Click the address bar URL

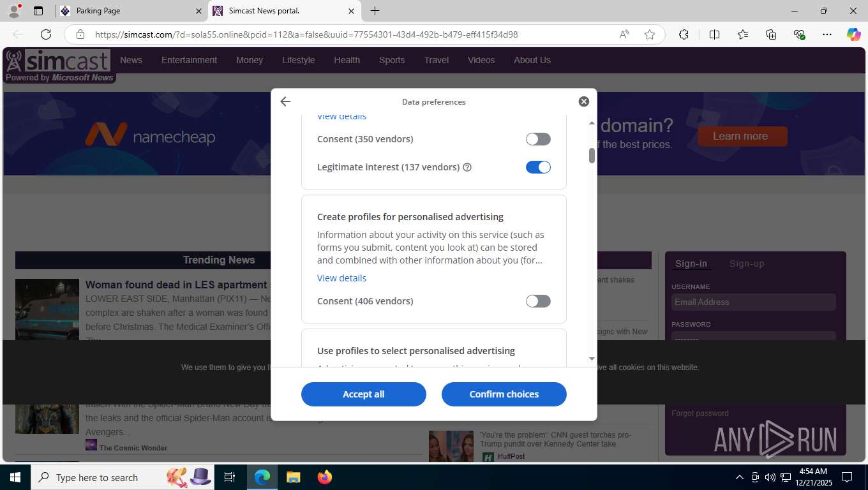306,34
